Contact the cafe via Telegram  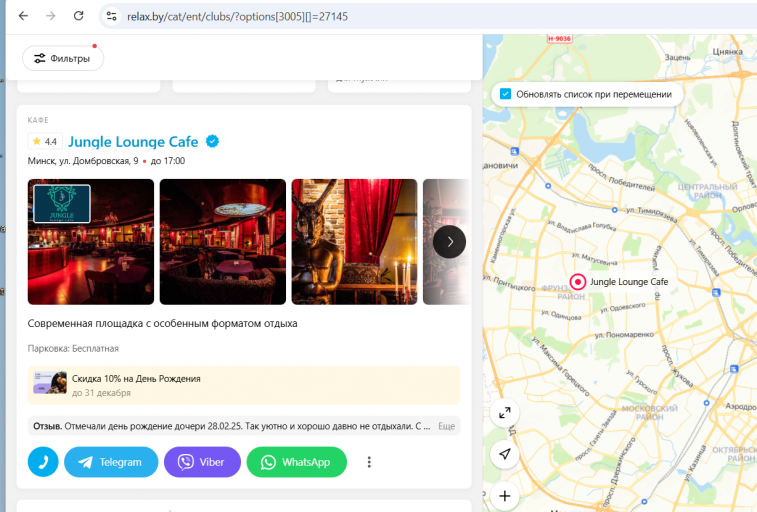tap(111, 462)
